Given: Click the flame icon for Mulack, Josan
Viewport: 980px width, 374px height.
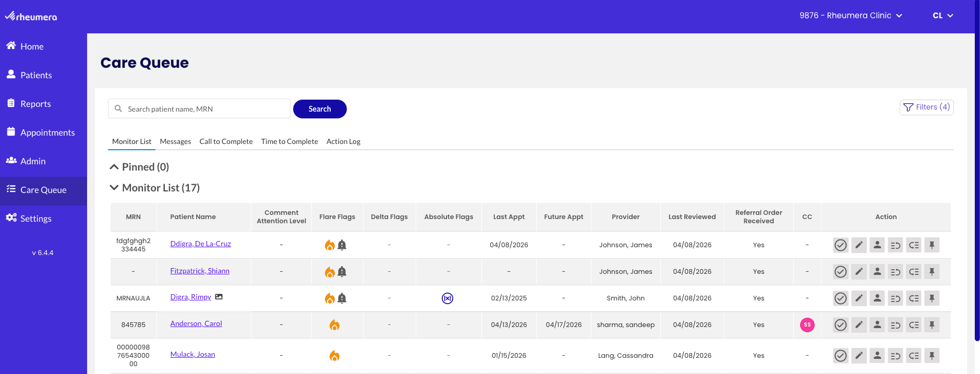Looking at the screenshot, I should click(x=334, y=356).
